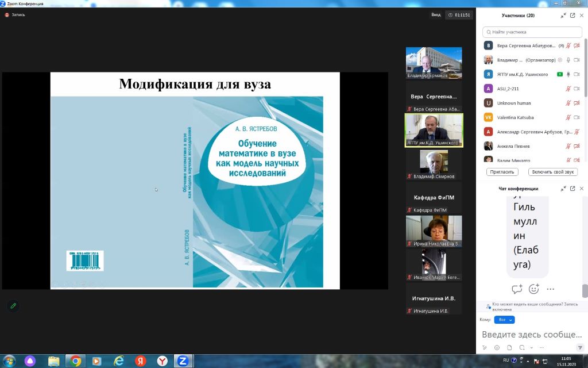Pop out the Participants panel
The width and height of the screenshot is (588, 368).
pos(572,16)
